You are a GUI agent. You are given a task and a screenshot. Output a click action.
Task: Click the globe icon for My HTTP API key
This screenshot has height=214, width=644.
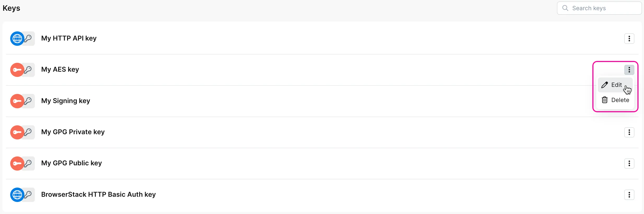tap(17, 39)
